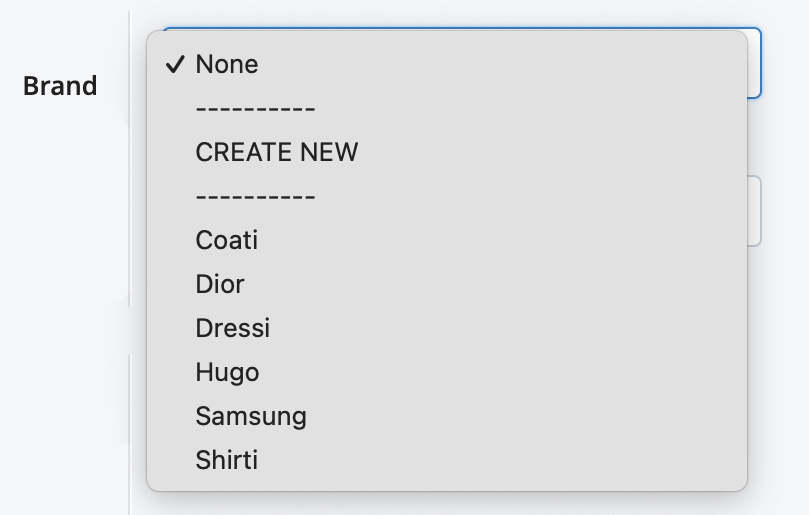Choose the Hugo brand option
The height and width of the screenshot is (515, 809).
[x=447, y=372]
